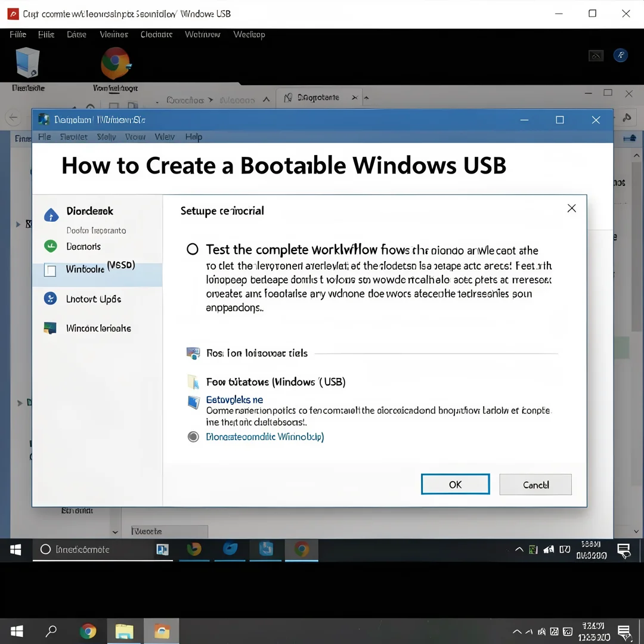The width and height of the screenshot is (644, 644).
Task: Click the 'Dooton Ireperanto' subtitle text
Action: point(96,230)
